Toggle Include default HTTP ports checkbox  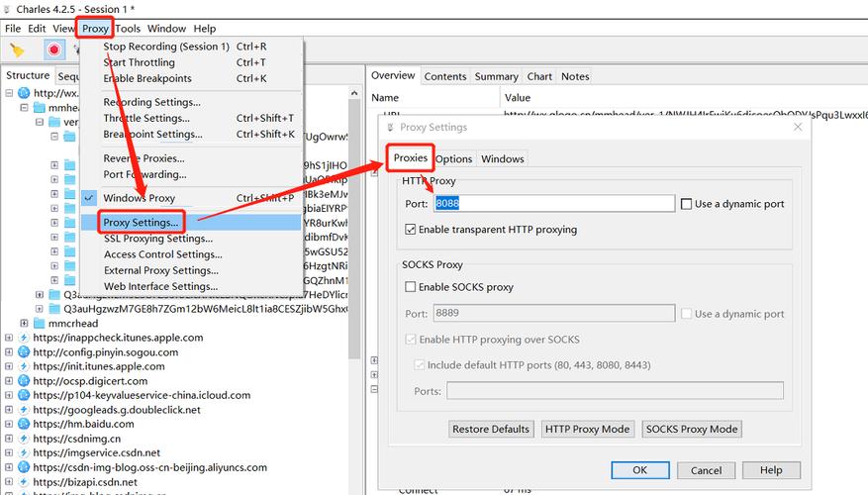[x=419, y=365]
